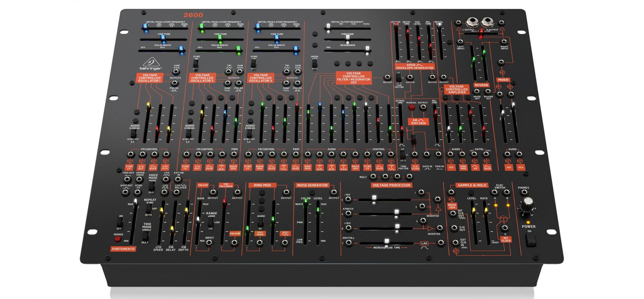Select the GATE OUT jack
This screenshot has width=644, height=299.
click(126, 192)
